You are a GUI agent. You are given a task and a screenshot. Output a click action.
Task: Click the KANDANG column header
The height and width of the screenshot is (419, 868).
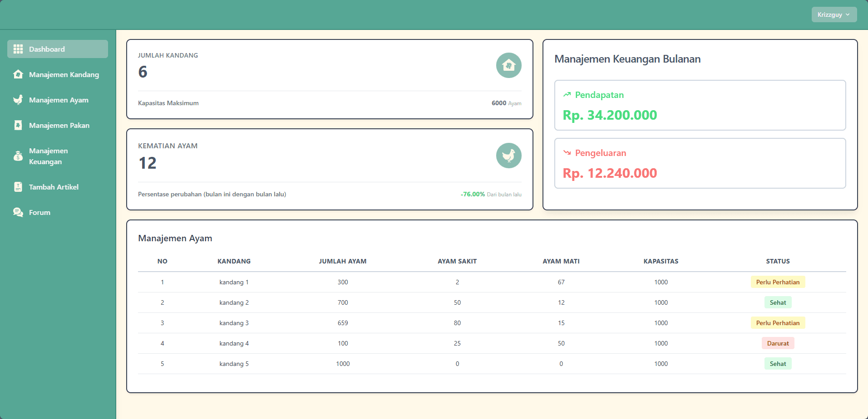pyautogui.click(x=234, y=261)
